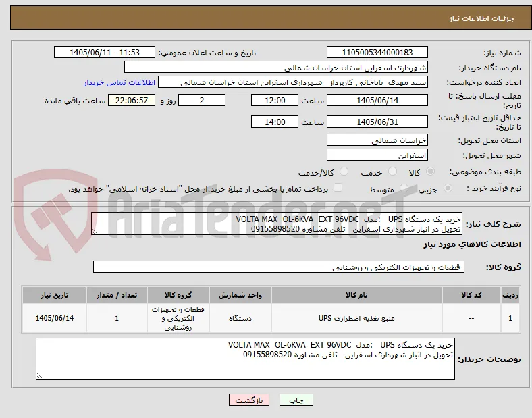
Task: Click the general description text area
Action: pos(277,224)
